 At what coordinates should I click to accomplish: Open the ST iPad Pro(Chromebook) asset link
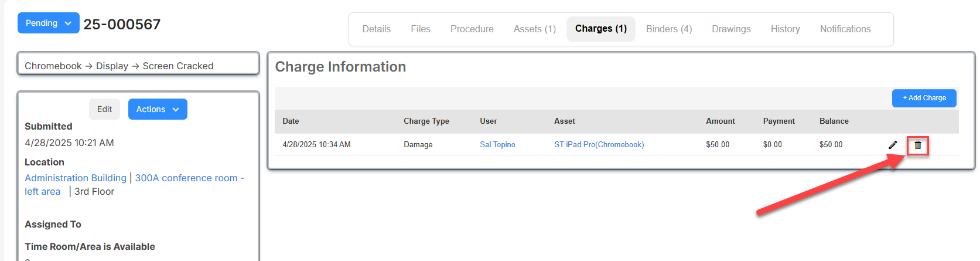(x=599, y=144)
